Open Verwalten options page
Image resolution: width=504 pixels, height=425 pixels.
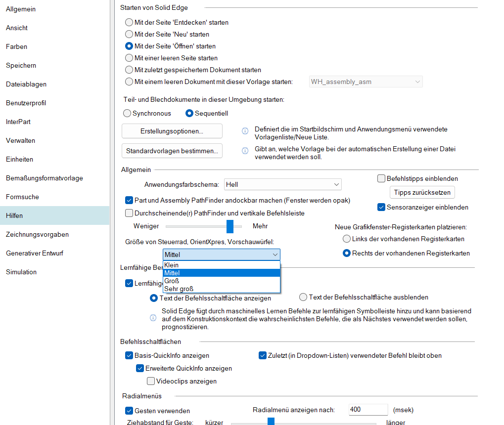[x=54, y=140]
